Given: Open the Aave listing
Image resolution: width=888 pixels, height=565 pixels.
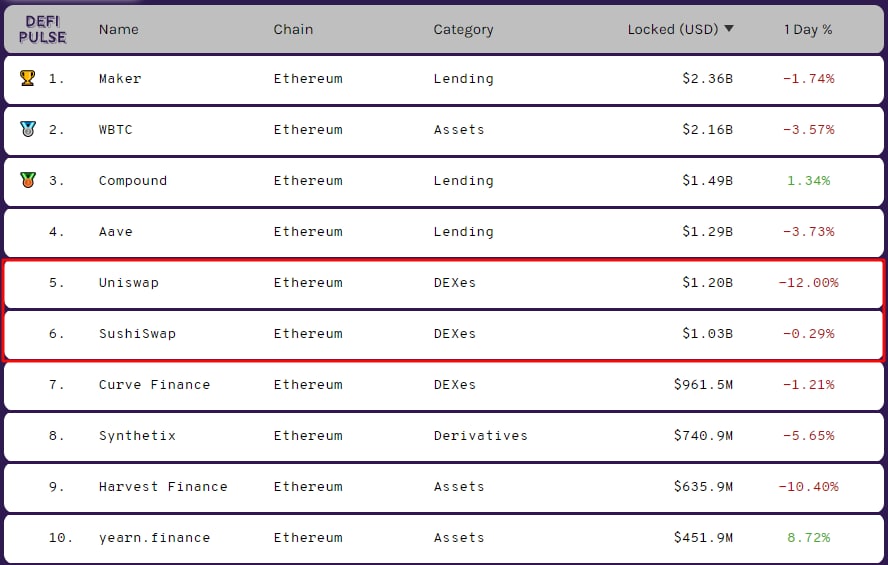Looking at the screenshot, I should 115,231.
